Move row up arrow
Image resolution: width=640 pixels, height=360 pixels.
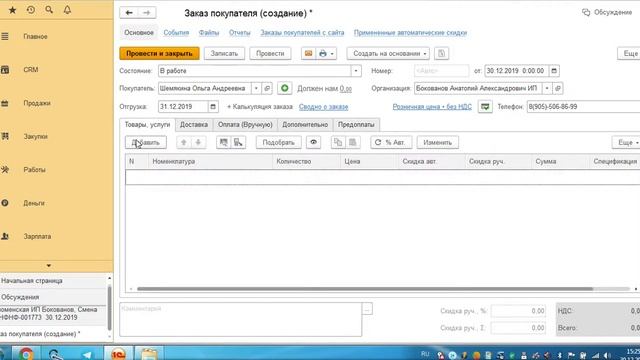click(x=184, y=142)
